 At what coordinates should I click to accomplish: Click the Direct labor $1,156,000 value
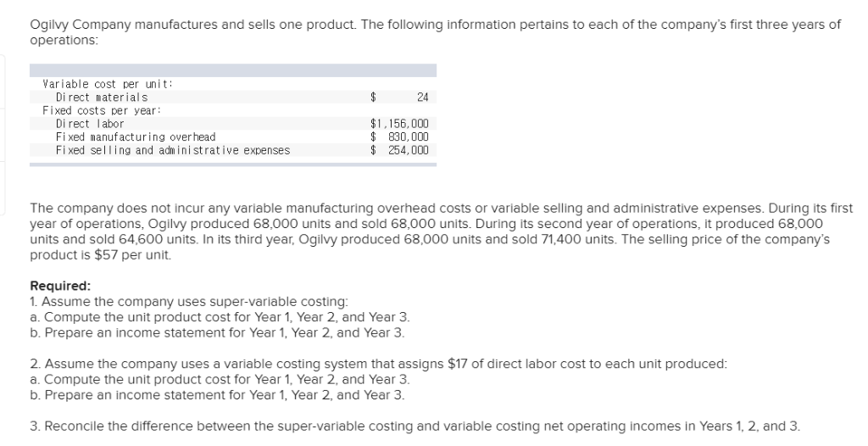pos(399,124)
